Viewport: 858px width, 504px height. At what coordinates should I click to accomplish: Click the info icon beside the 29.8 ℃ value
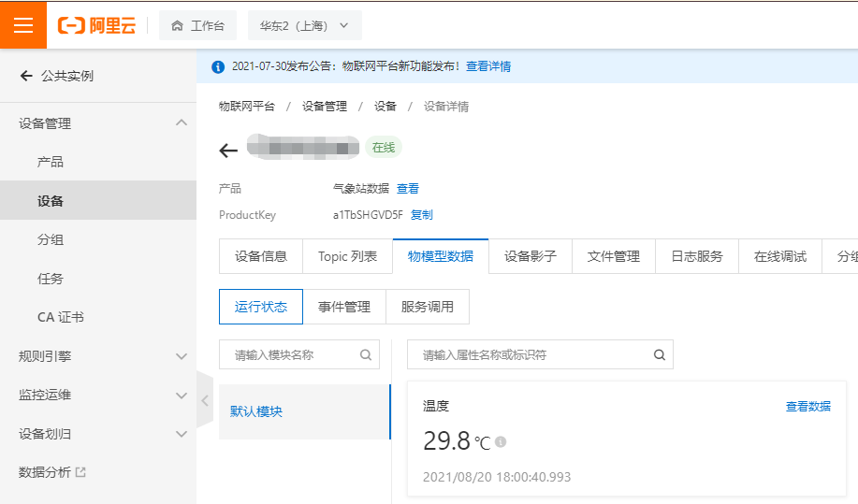501,441
